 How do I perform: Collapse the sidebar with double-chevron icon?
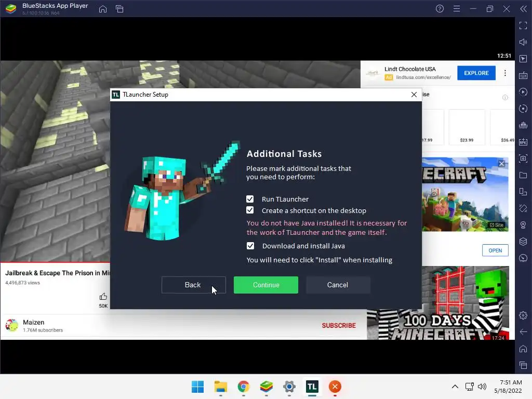(x=523, y=9)
